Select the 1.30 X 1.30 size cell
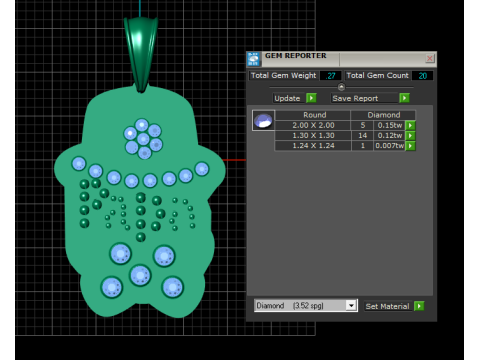Viewport: 480px width, 360px height. coord(313,136)
